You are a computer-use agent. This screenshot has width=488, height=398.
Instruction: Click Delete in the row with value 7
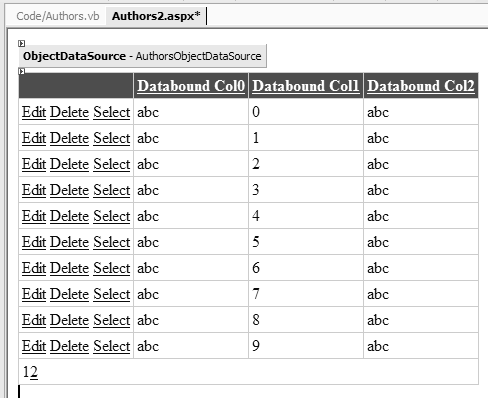(69, 294)
